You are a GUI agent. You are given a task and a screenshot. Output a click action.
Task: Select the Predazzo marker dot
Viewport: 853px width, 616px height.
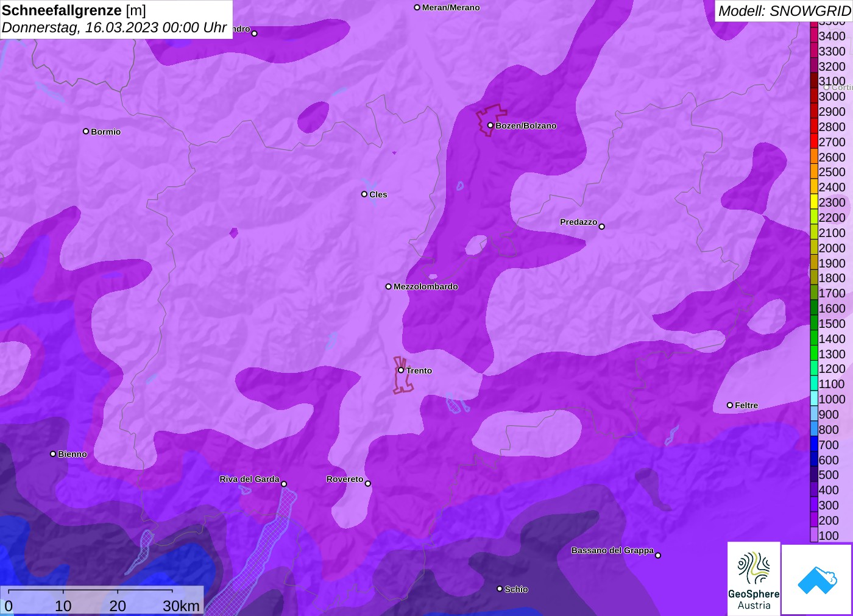(602, 227)
